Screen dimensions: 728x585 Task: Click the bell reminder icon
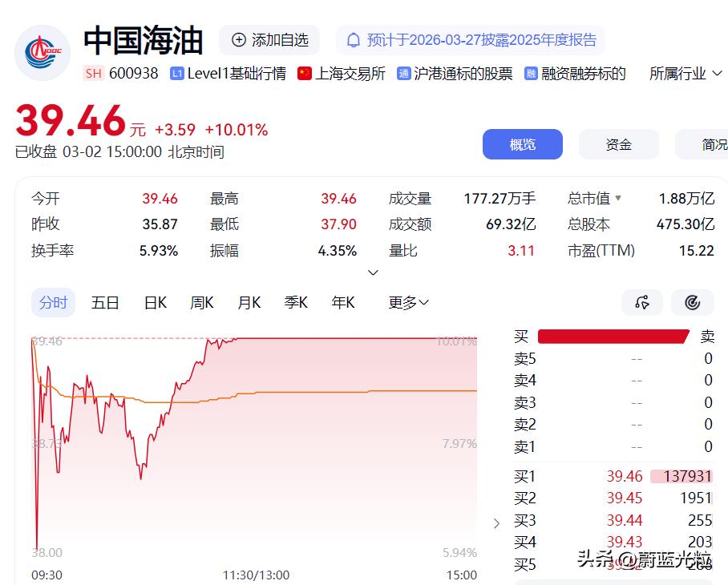[x=354, y=40]
